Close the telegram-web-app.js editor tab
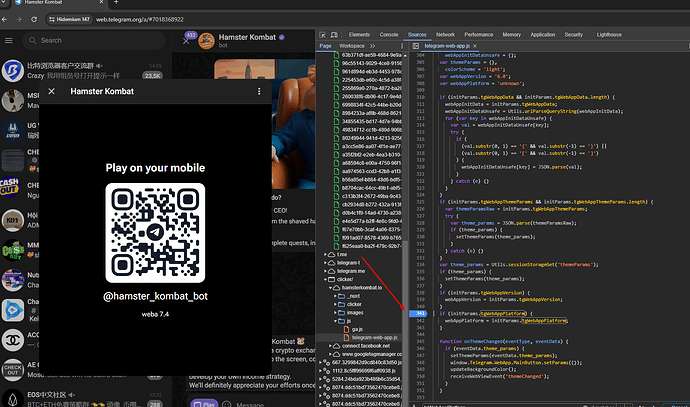The image size is (690, 407). pos(475,46)
